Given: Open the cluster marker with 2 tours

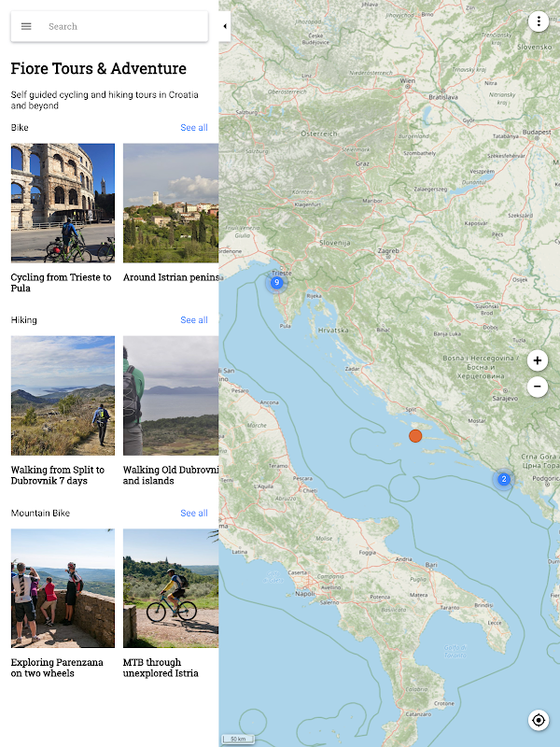Looking at the screenshot, I should click(x=504, y=479).
